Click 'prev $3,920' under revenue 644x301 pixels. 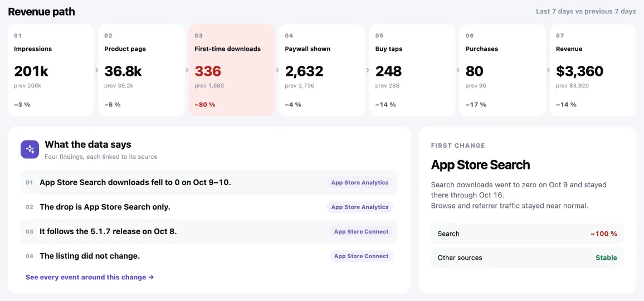[x=572, y=86]
